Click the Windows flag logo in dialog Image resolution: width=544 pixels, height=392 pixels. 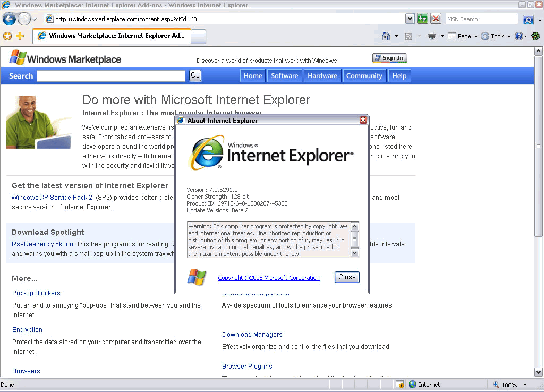(x=197, y=277)
